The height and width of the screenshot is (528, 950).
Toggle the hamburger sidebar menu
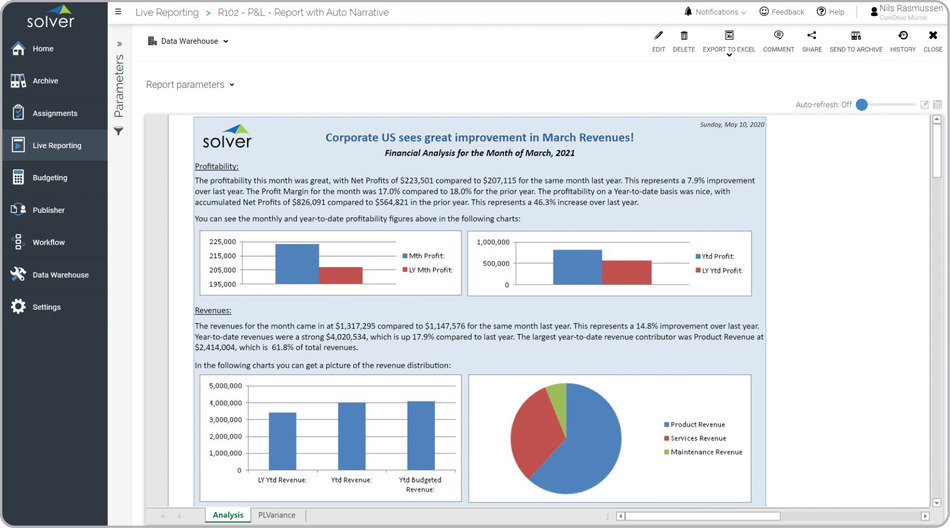(x=118, y=12)
